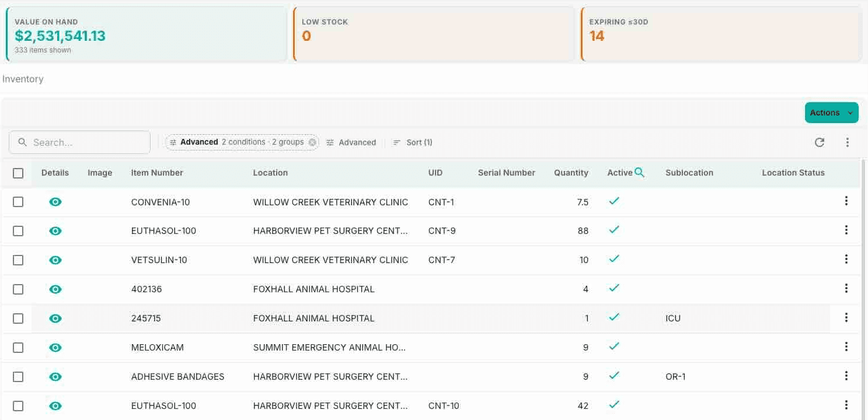Open row actions menu for MELOXICAM
This screenshot has width=868, height=420.
pyautogui.click(x=846, y=347)
